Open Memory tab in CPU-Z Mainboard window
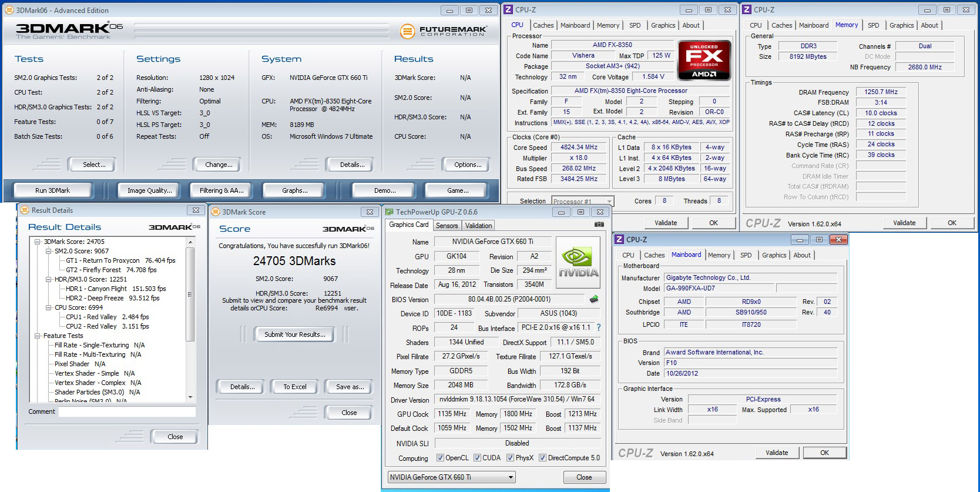The height and width of the screenshot is (492, 980). pyautogui.click(x=719, y=255)
